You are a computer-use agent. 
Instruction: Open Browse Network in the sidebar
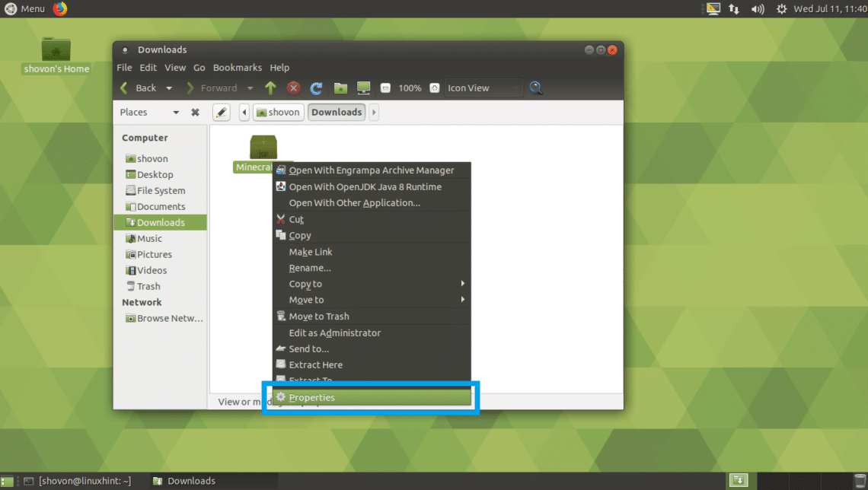(x=161, y=319)
